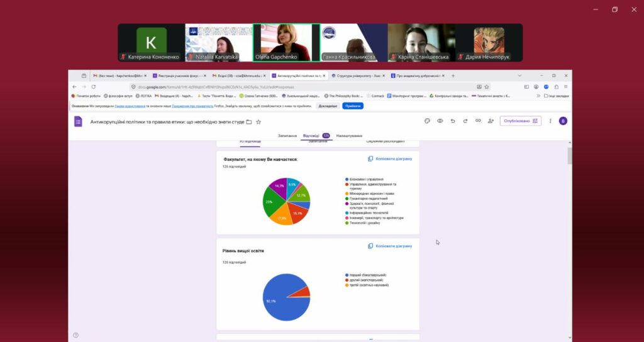Reload the page with browser refresh button
Screen dimensions: 644x342
coord(93,87)
